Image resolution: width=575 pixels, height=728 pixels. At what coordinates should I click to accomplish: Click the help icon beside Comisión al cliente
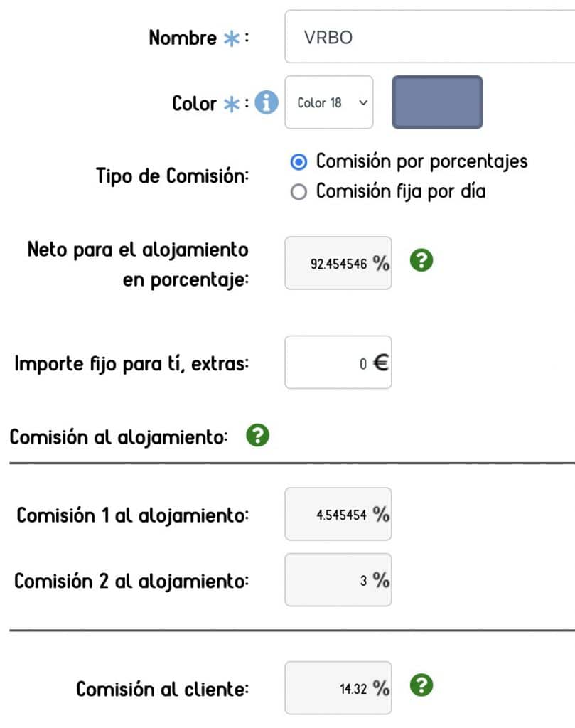point(420,685)
